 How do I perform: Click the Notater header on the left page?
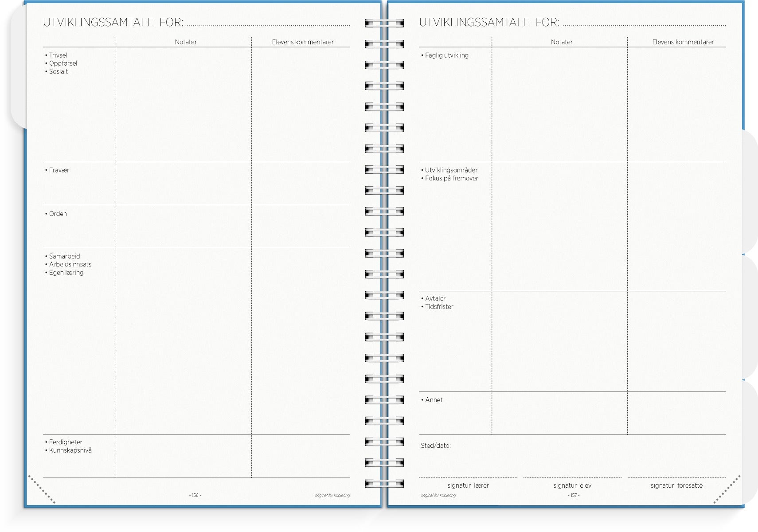(186, 42)
